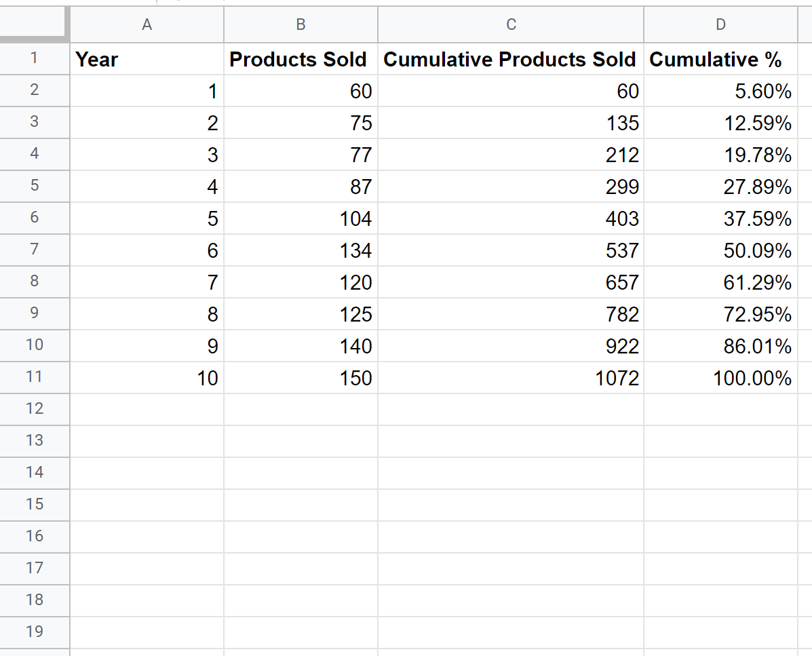
Task: Select column A header
Action: pyautogui.click(x=147, y=25)
